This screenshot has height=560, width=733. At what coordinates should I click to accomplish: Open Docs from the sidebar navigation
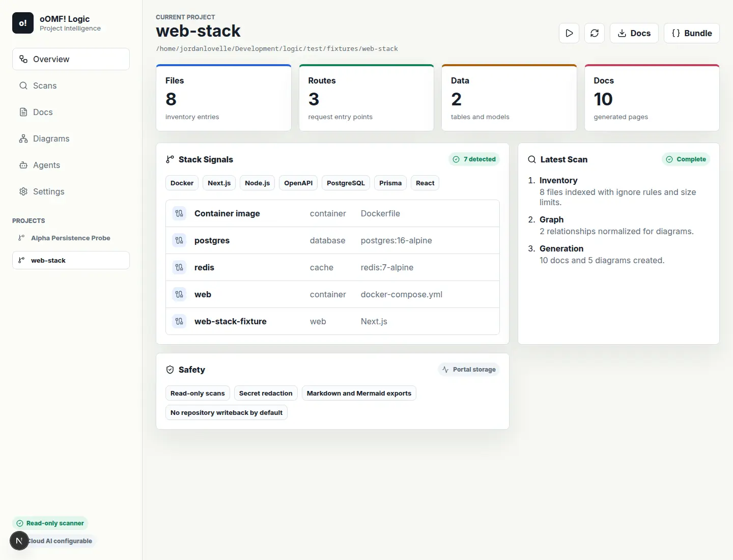[x=71, y=112]
